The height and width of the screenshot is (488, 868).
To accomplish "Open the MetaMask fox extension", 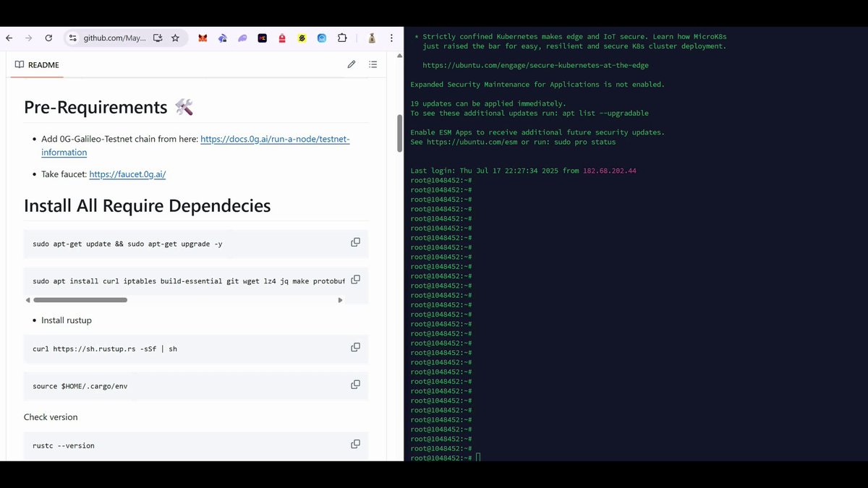I will [203, 38].
